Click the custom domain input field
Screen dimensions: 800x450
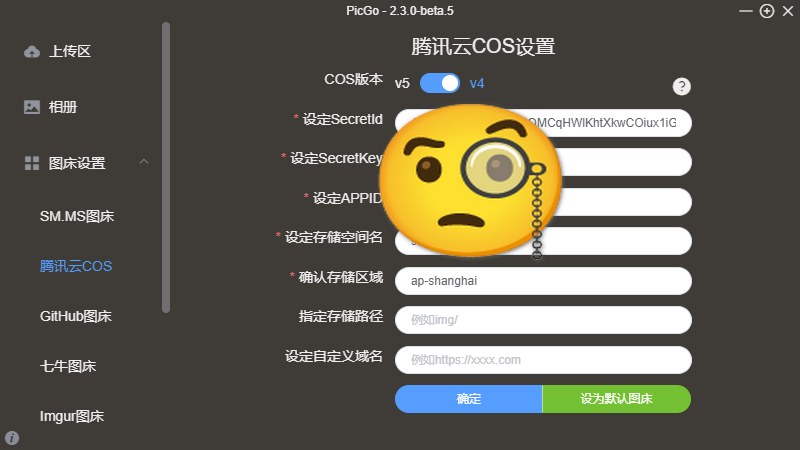tap(543, 360)
